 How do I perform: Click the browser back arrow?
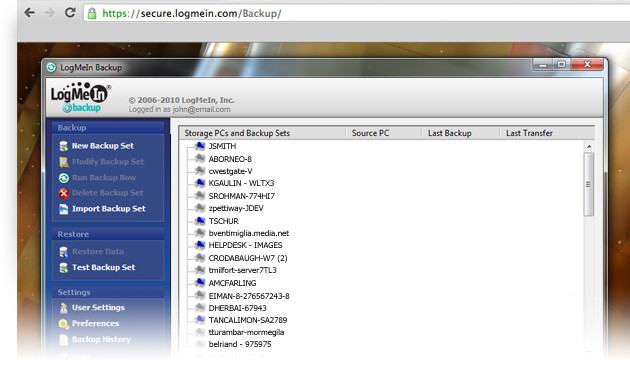click(x=29, y=13)
